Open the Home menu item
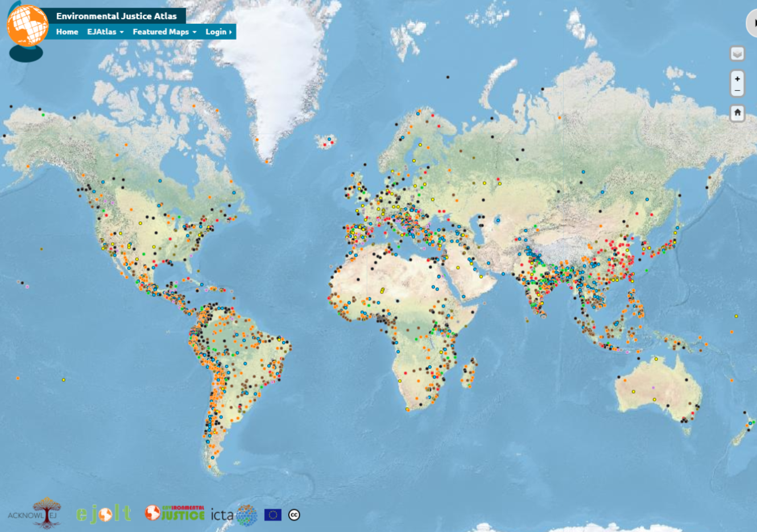The height and width of the screenshot is (532, 757). click(x=67, y=32)
